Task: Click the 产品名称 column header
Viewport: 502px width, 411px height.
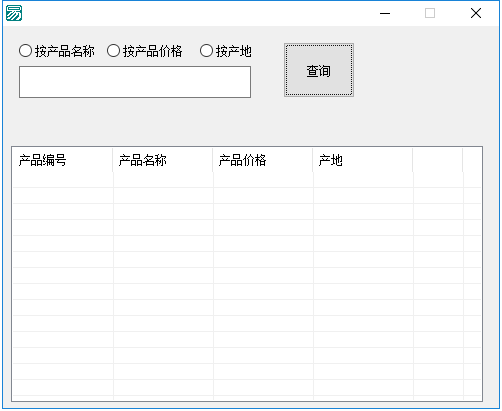Action: click(163, 160)
